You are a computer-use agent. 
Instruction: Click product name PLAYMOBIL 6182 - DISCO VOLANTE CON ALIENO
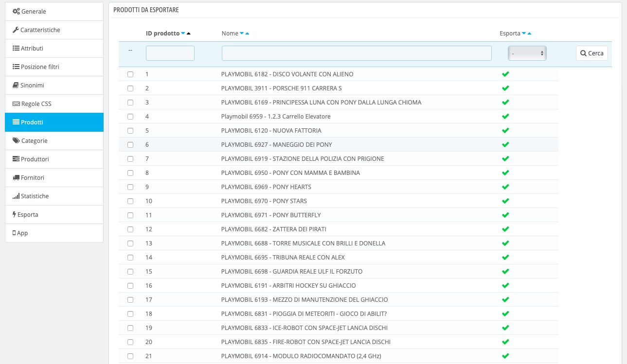point(287,74)
